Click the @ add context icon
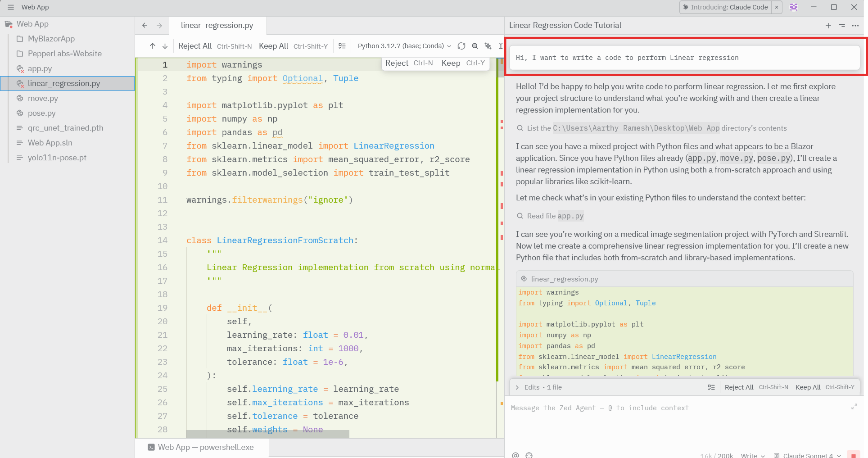This screenshot has width=868, height=458. [515, 455]
